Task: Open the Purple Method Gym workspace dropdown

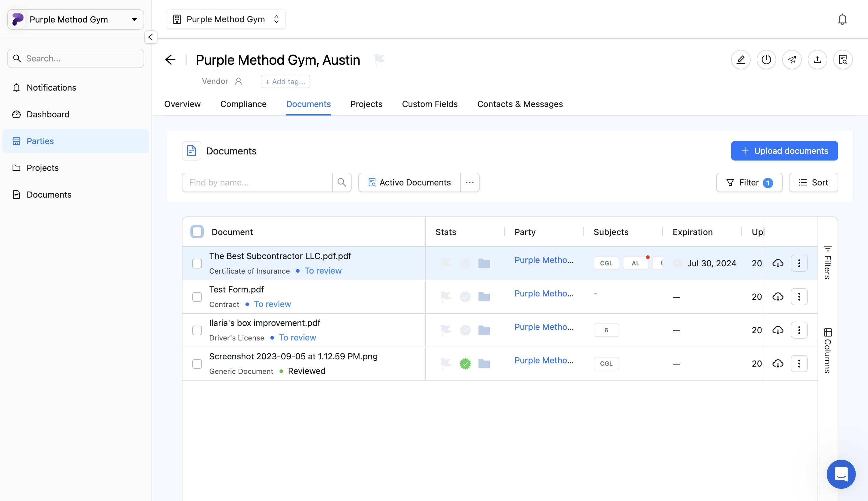Action: tap(76, 20)
